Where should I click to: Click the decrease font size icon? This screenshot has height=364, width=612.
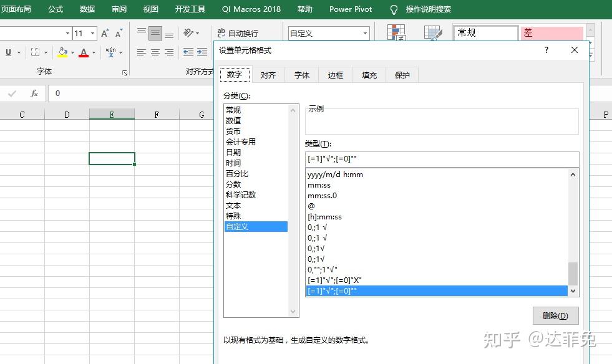pos(119,33)
